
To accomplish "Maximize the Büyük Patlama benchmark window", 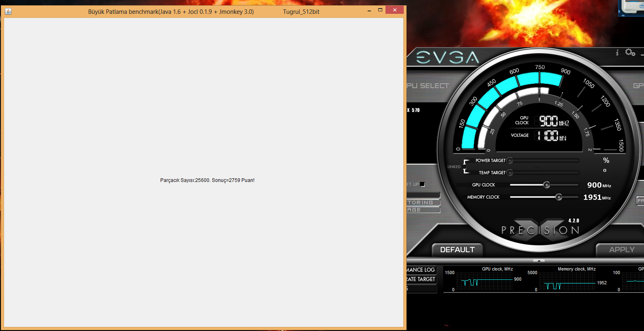I will pos(380,10).
